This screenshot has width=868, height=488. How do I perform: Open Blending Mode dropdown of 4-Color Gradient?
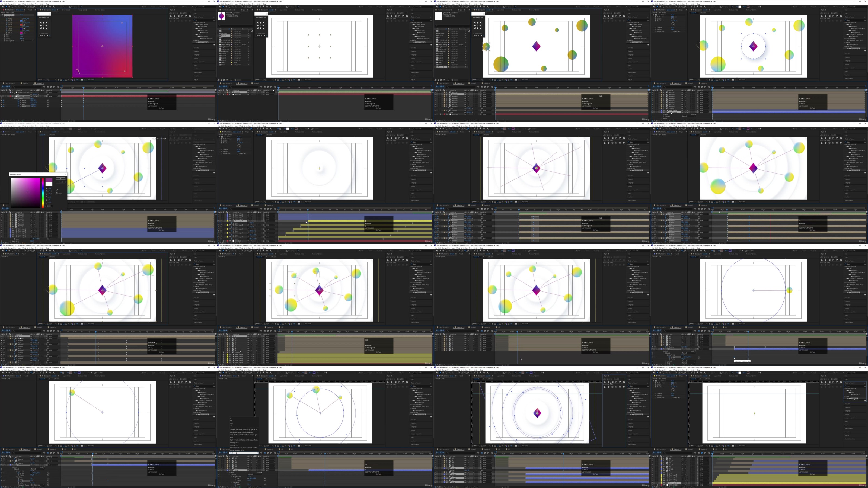tap(27, 41)
